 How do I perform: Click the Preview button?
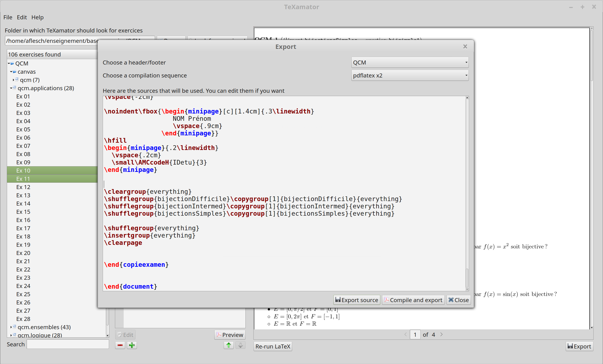[230, 335]
